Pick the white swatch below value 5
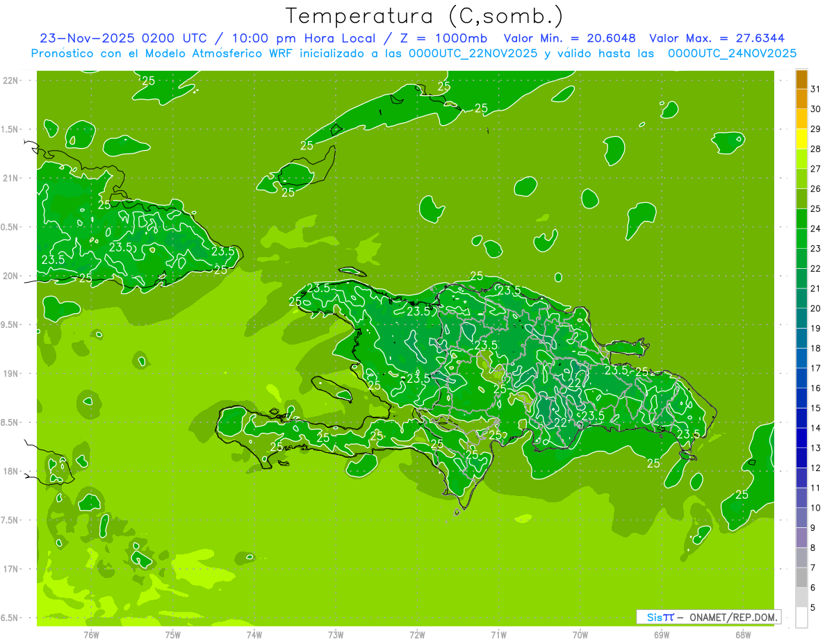The image size is (834, 644). [x=801, y=618]
